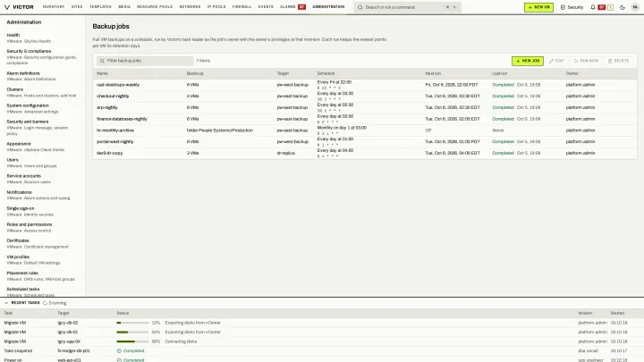Viewport: 644px width, 362px height.
Task: Click progress bar for lgcy-db-02 migration
Action: pyautogui.click(x=132, y=323)
